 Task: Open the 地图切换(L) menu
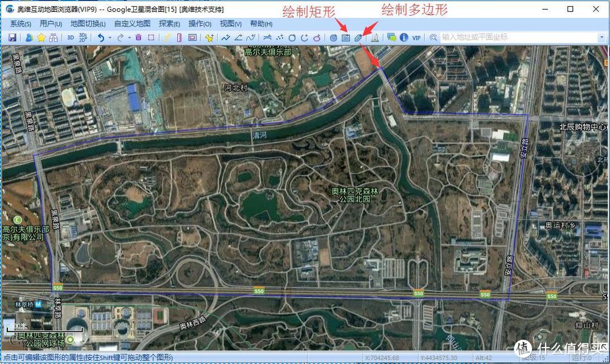[x=88, y=24]
